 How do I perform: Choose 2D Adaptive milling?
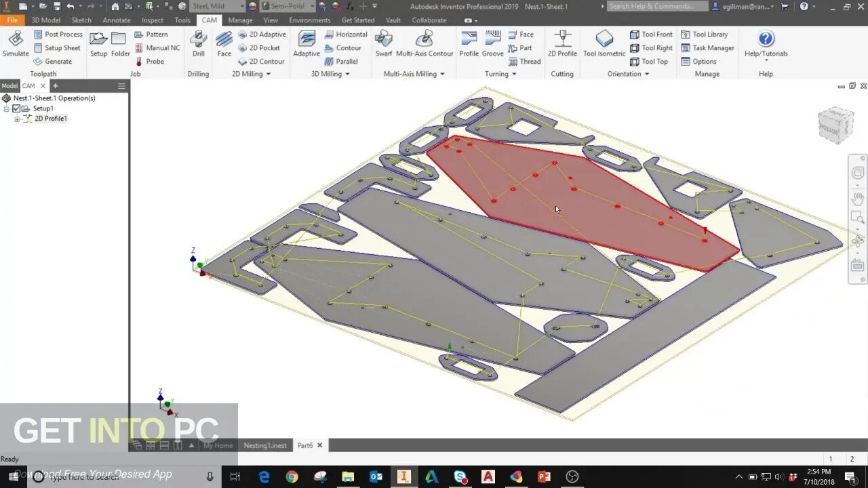coord(262,35)
